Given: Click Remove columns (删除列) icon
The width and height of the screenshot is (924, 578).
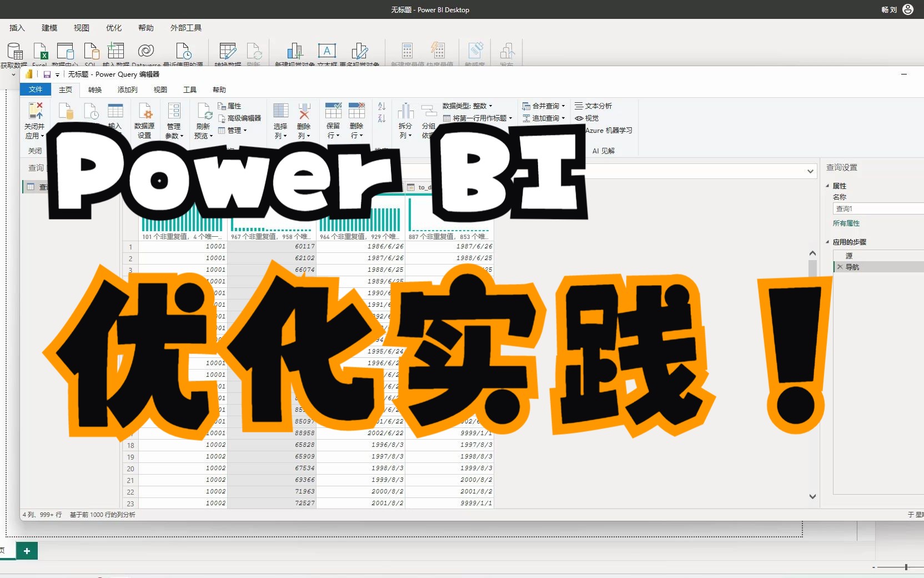Looking at the screenshot, I should (x=304, y=111).
